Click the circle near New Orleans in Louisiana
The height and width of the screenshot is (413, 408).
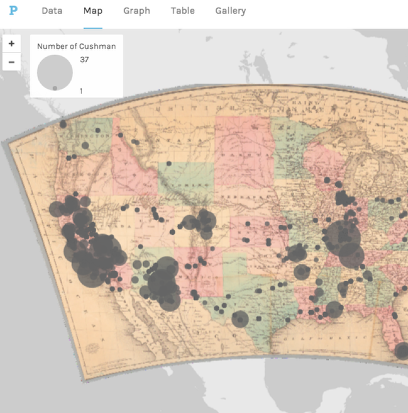(334, 309)
